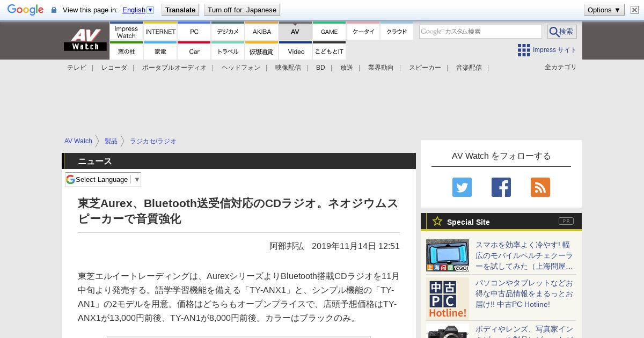This screenshot has width=644, height=338.
Task: Click the Translate button
Action: tap(180, 10)
